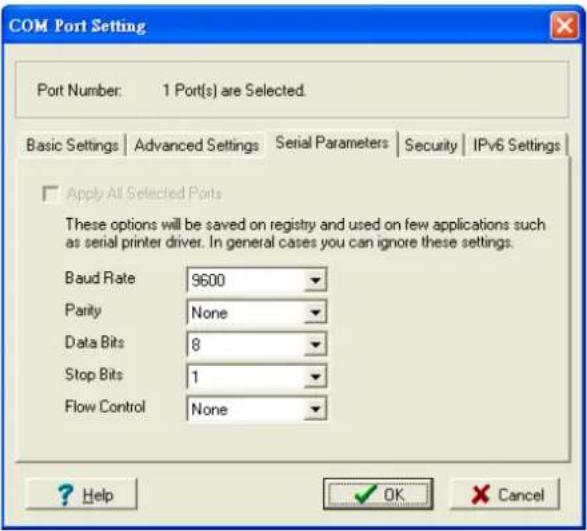Close the COM Port Setting dialog

[x=564, y=26]
